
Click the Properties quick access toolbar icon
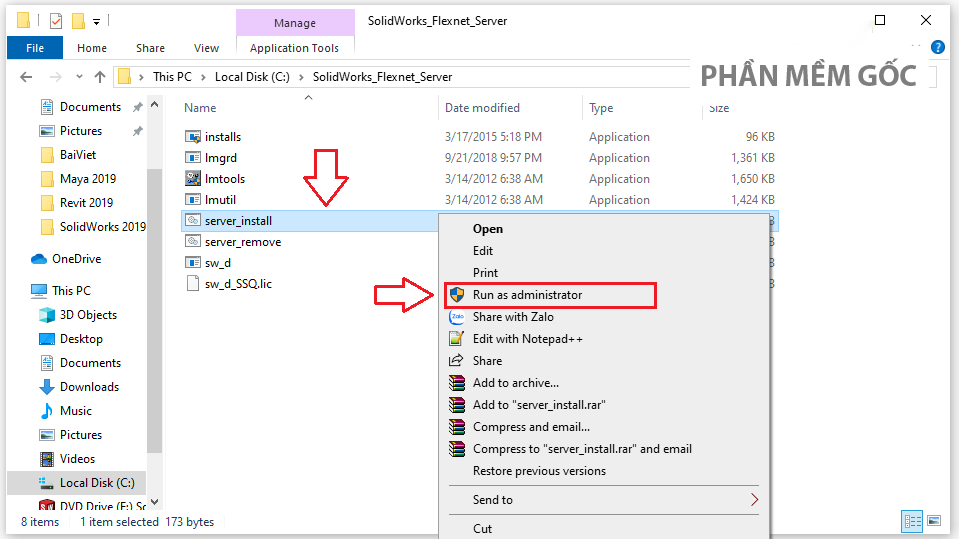pyautogui.click(x=56, y=21)
